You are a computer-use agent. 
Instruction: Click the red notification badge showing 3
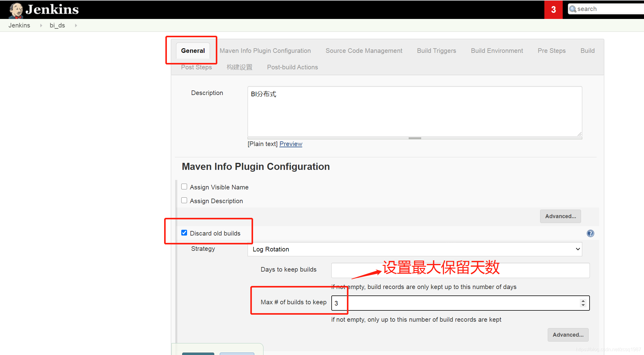point(553,10)
